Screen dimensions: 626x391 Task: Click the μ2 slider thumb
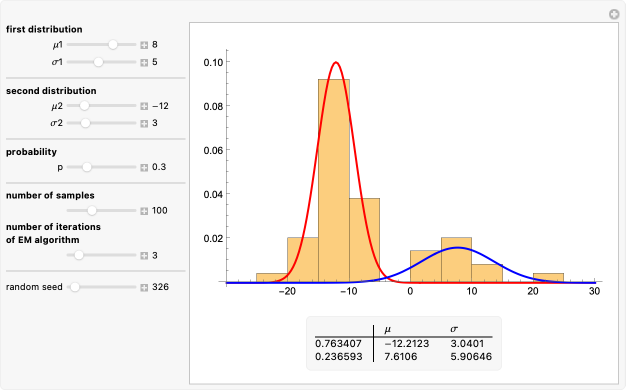click(x=84, y=106)
